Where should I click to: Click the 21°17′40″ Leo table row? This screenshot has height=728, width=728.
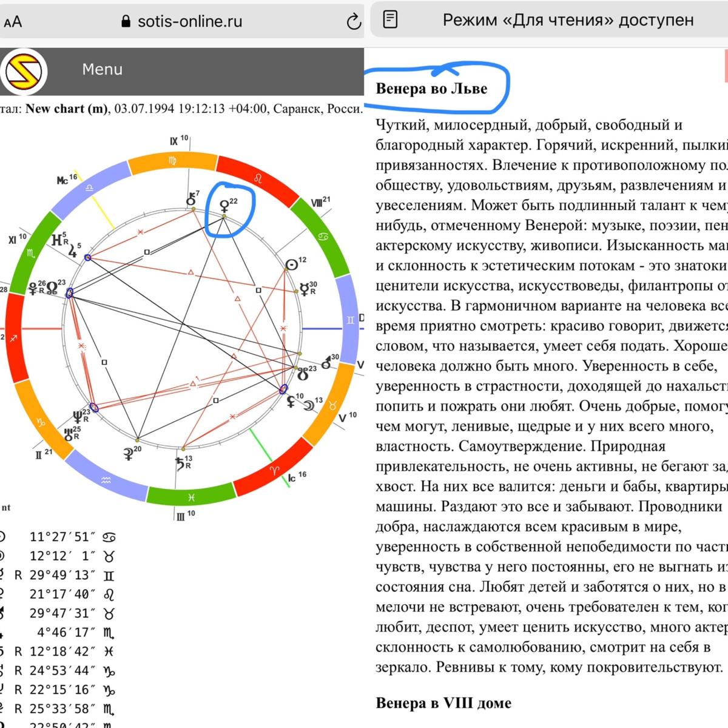point(58,595)
